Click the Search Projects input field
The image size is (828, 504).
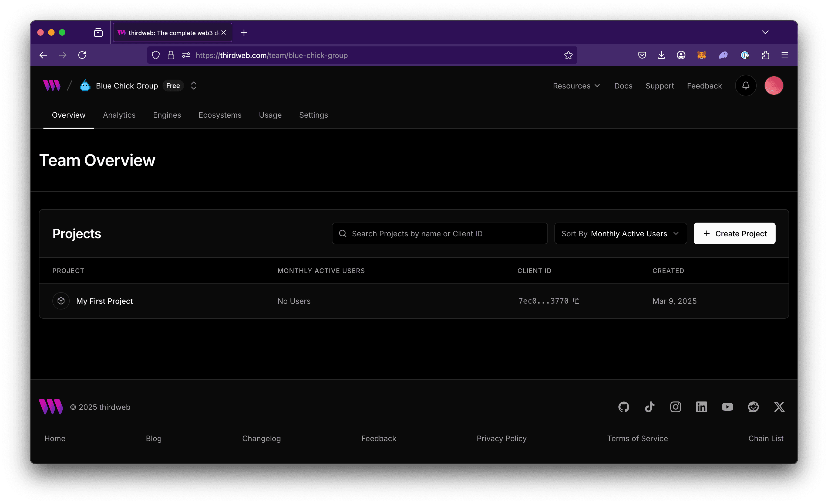439,233
